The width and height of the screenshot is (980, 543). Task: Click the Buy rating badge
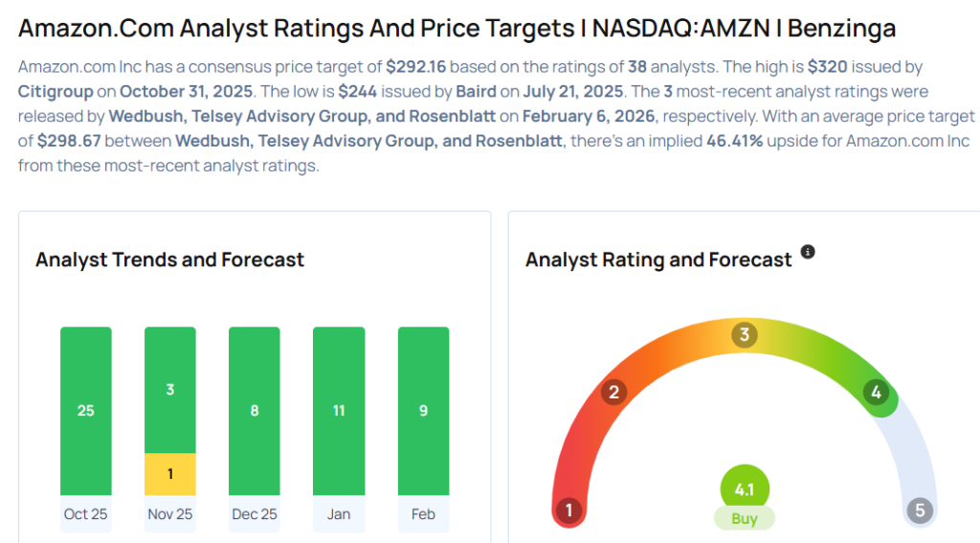(x=744, y=519)
